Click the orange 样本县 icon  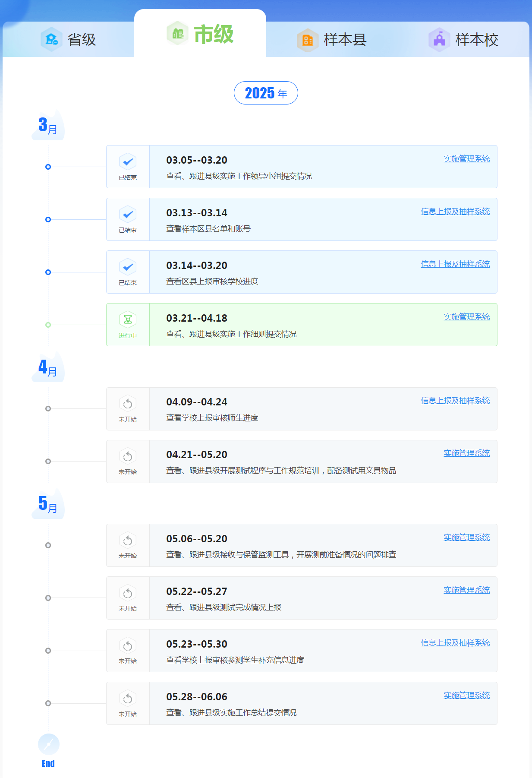point(308,40)
